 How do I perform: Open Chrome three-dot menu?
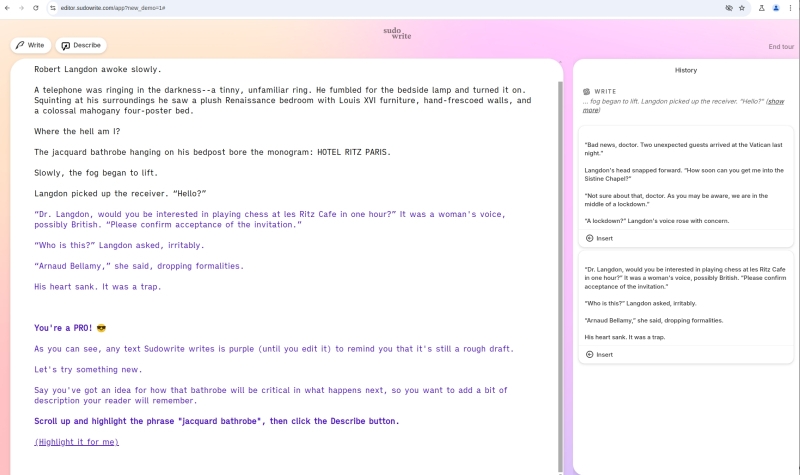[x=791, y=7]
